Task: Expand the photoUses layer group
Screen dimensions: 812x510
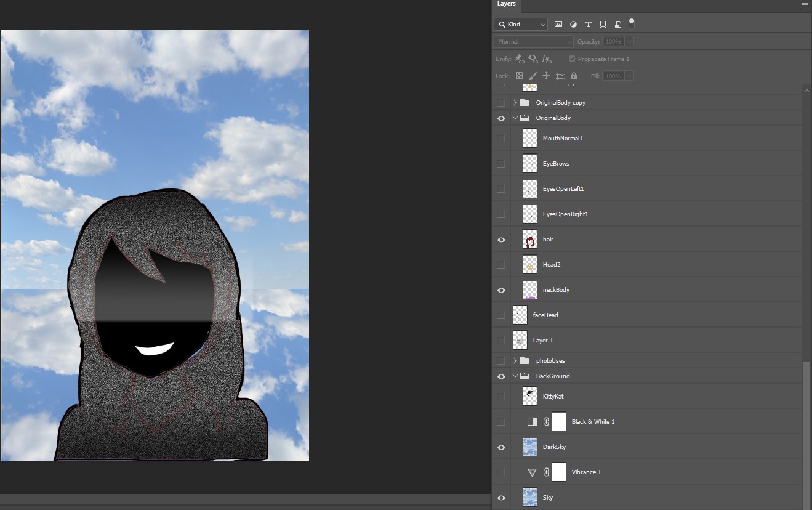Action: click(x=515, y=361)
